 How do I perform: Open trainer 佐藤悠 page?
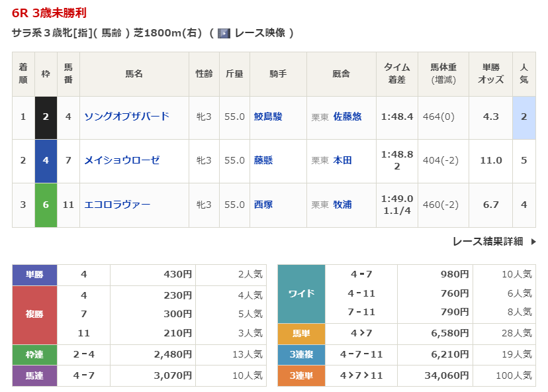tap(347, 117)
